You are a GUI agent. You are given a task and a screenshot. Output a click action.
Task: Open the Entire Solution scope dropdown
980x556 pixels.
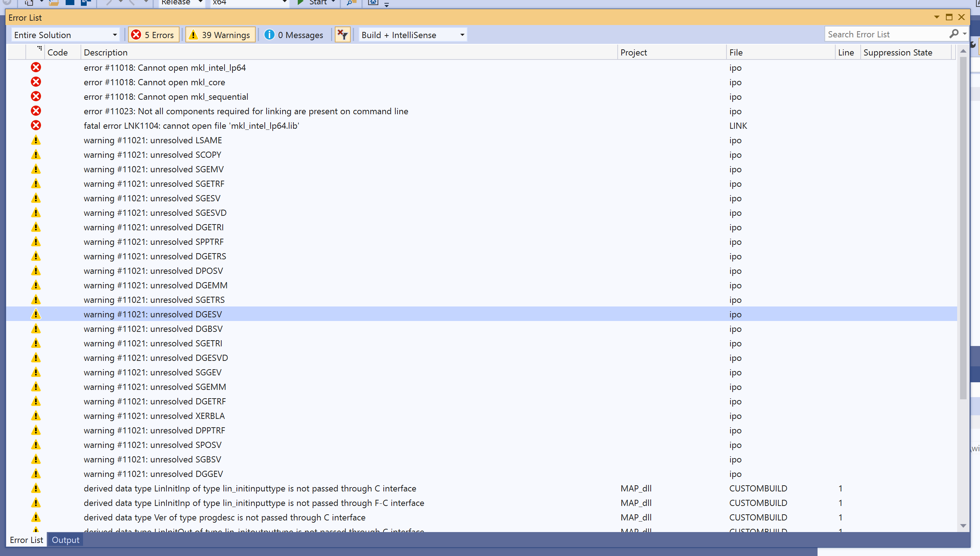[65, 34]
